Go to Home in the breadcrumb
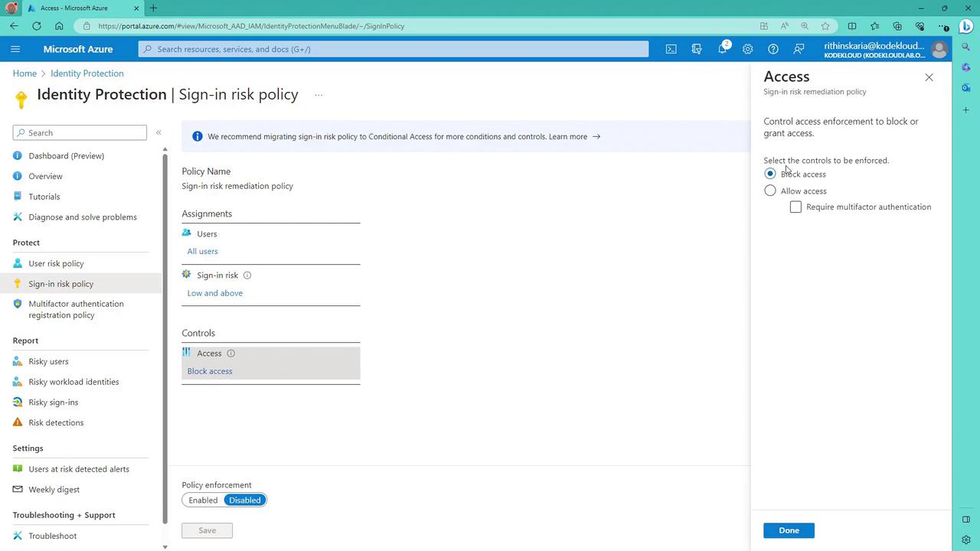The width and height of the screenshot is (980, 551). click(24, 73)
